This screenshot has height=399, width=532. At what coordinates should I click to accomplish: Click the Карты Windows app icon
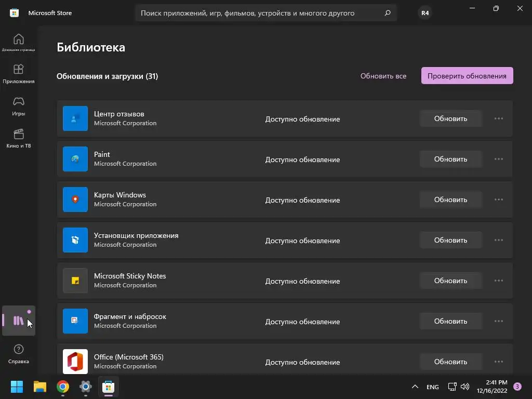coord(75,199)
